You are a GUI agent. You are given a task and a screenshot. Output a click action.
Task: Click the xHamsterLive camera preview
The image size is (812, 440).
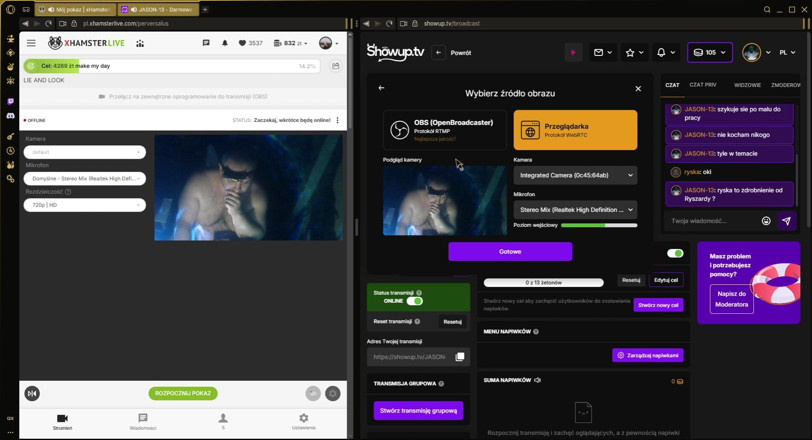pyautogui.click(x=249, y=187)
